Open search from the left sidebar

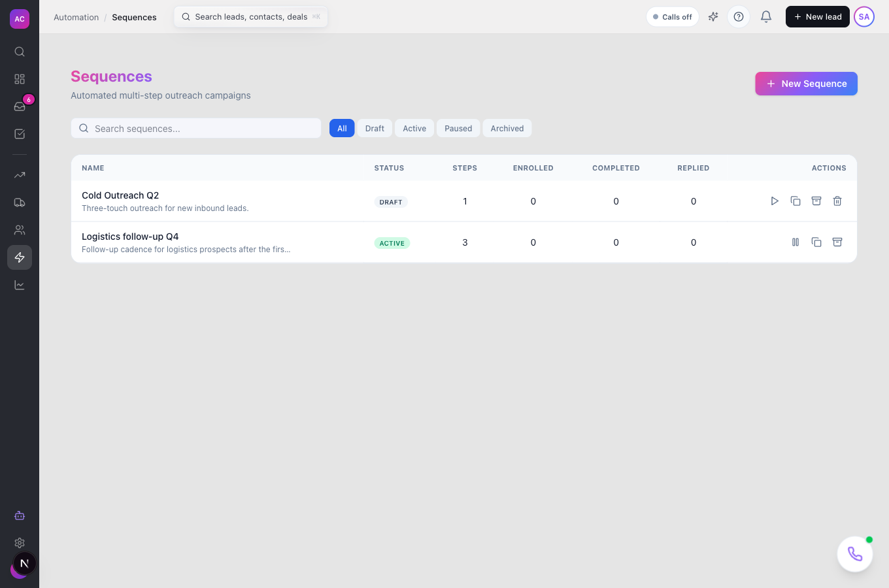(20, 52)
